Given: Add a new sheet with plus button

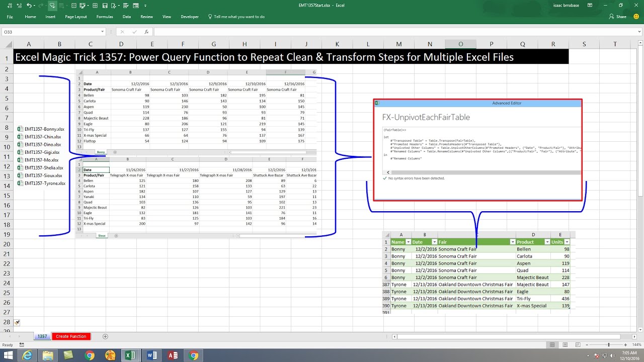Looking at the screenshot, I should (105, 336).
